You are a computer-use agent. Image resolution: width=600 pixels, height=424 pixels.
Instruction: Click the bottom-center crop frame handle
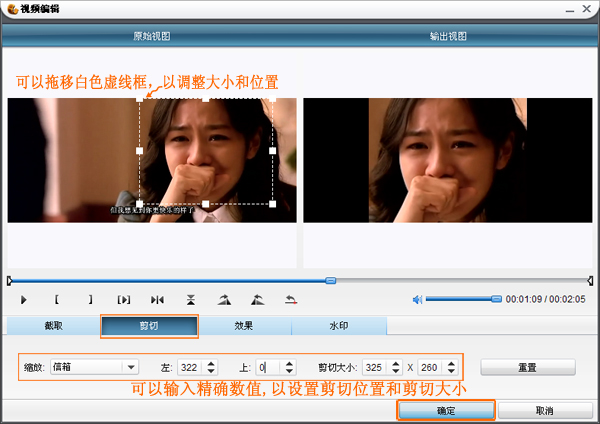click(206, 204)
